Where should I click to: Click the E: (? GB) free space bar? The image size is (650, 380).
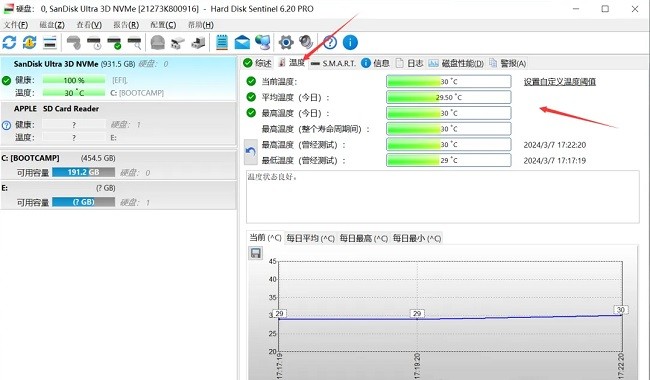83,202
